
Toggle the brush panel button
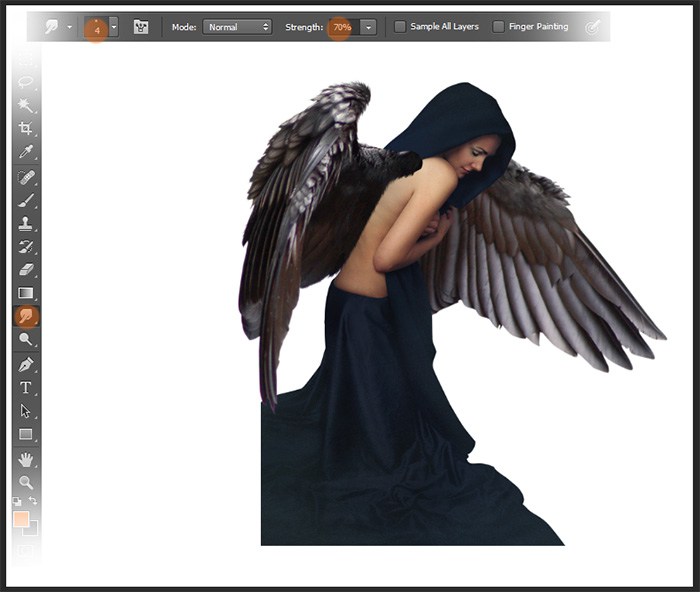pyautogui.click(x=141, y=27)
